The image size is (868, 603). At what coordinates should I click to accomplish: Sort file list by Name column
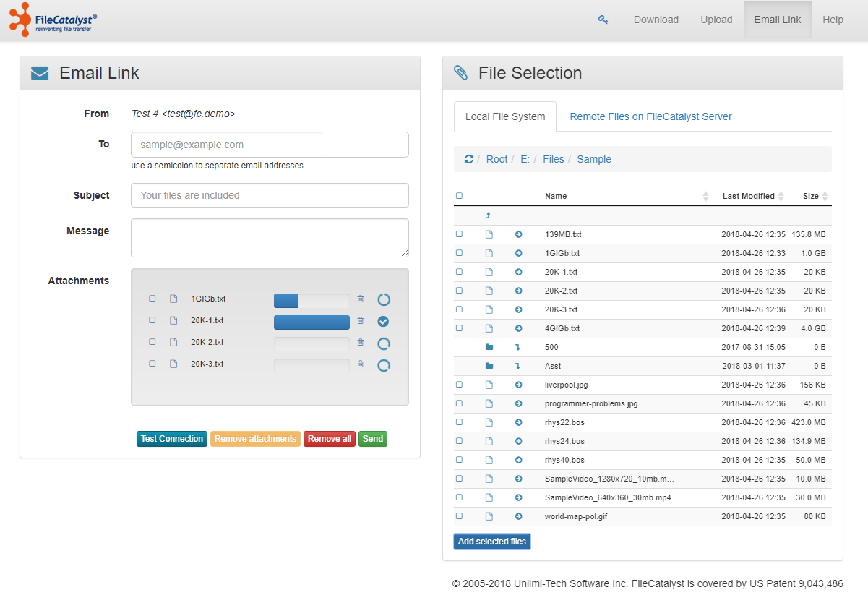coord(556,196)
